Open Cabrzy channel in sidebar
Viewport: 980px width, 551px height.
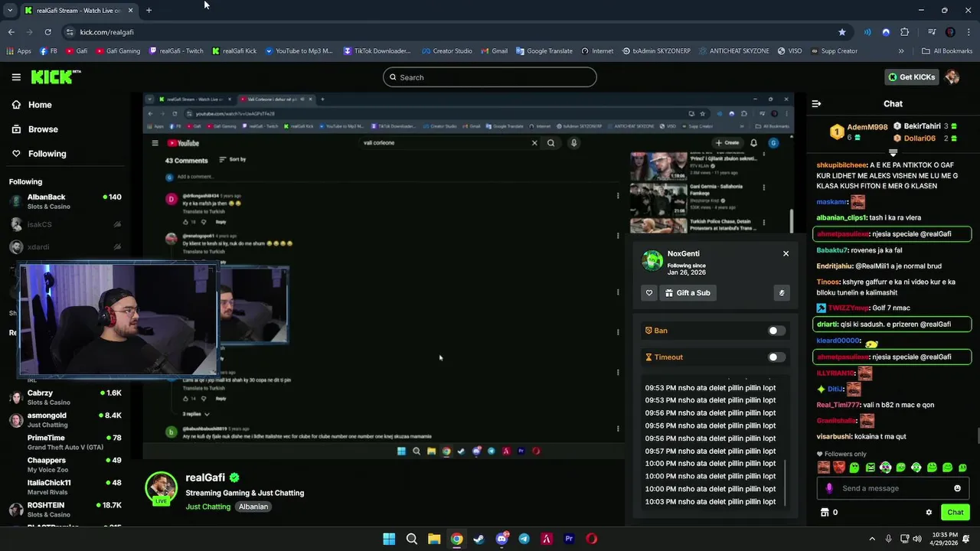pos(65,397)
